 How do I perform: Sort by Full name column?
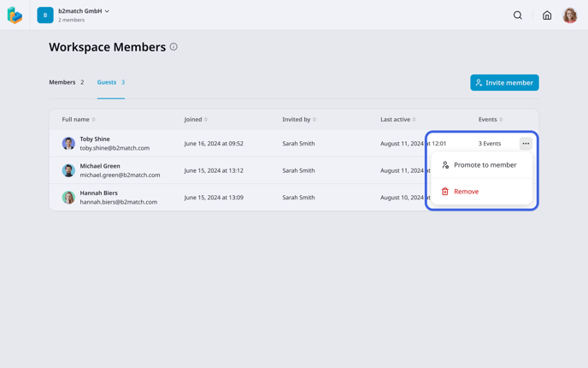(x=79, y=120)
